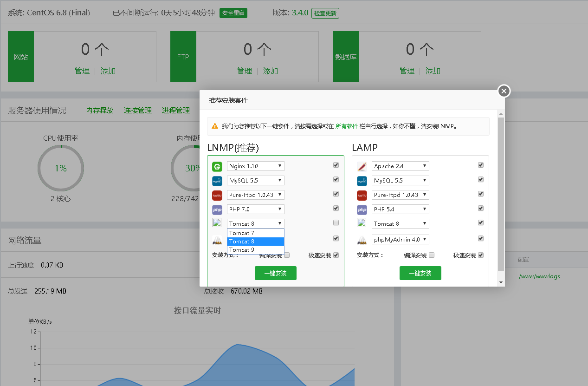
Task: Click the 安全重启 button
Action: (x=233, y=13)
